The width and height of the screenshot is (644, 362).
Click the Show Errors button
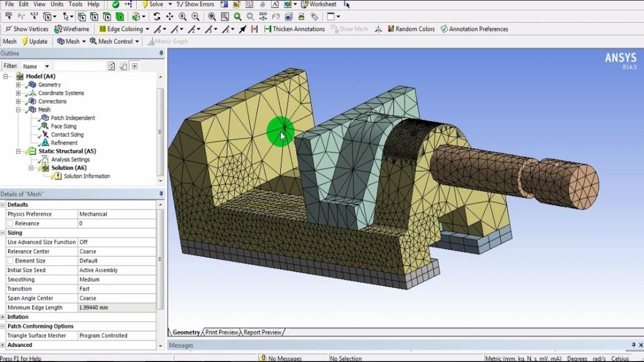(x=195, y=4)
